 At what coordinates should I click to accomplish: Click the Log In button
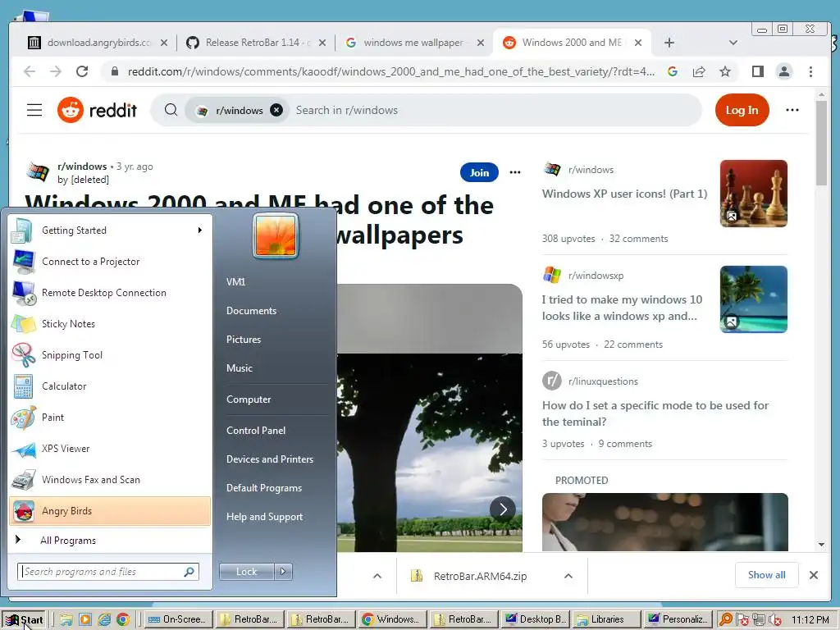(x=742, y=111)
